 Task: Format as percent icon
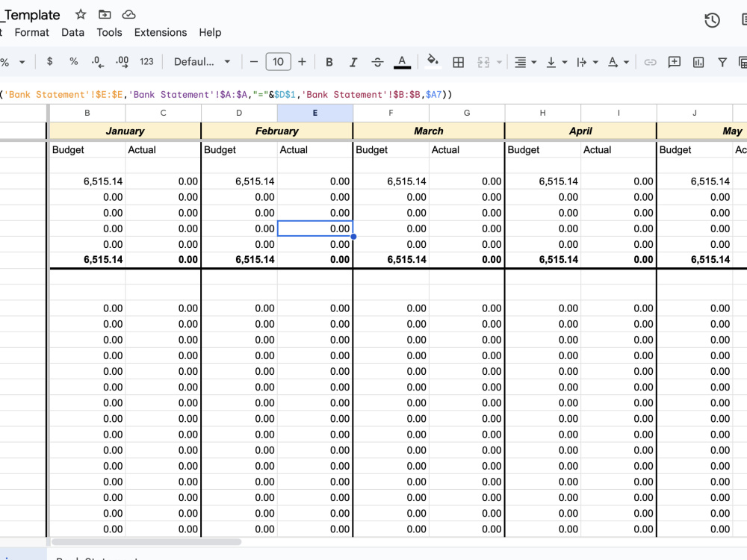(x=73, y=61)
